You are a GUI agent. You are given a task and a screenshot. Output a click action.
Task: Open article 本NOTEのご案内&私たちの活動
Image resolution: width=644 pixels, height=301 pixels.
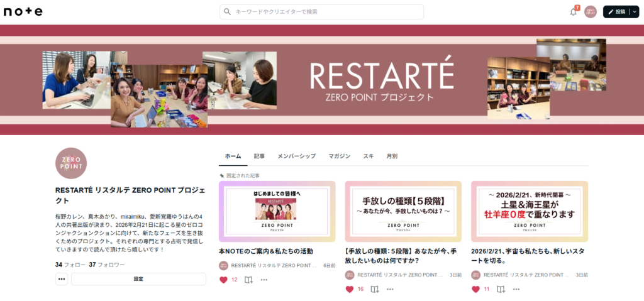click(266, 251)
